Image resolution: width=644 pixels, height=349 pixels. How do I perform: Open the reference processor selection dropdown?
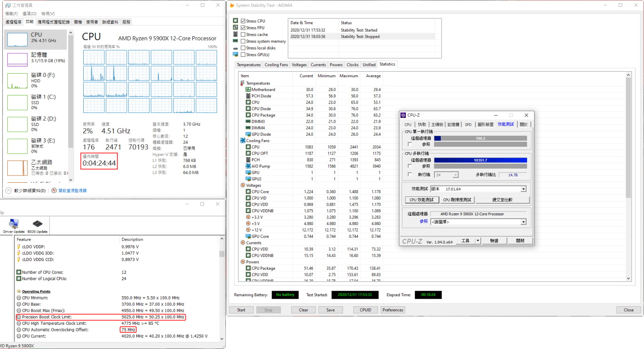(x=523, y=222)
